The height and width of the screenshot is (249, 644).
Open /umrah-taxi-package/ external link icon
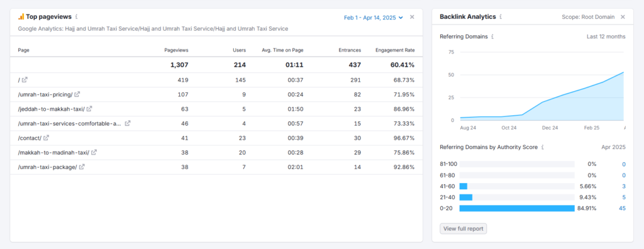click(82, 167)
